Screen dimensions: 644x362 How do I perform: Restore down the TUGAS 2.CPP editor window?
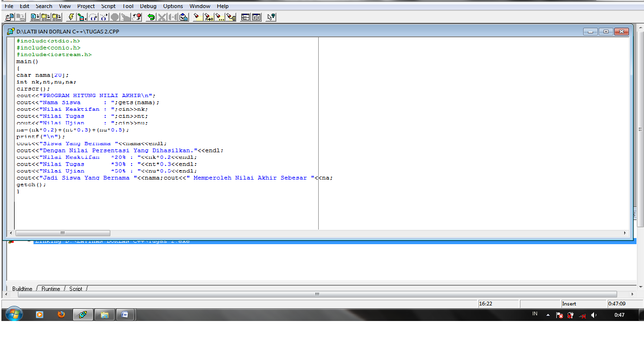[606, 32]
